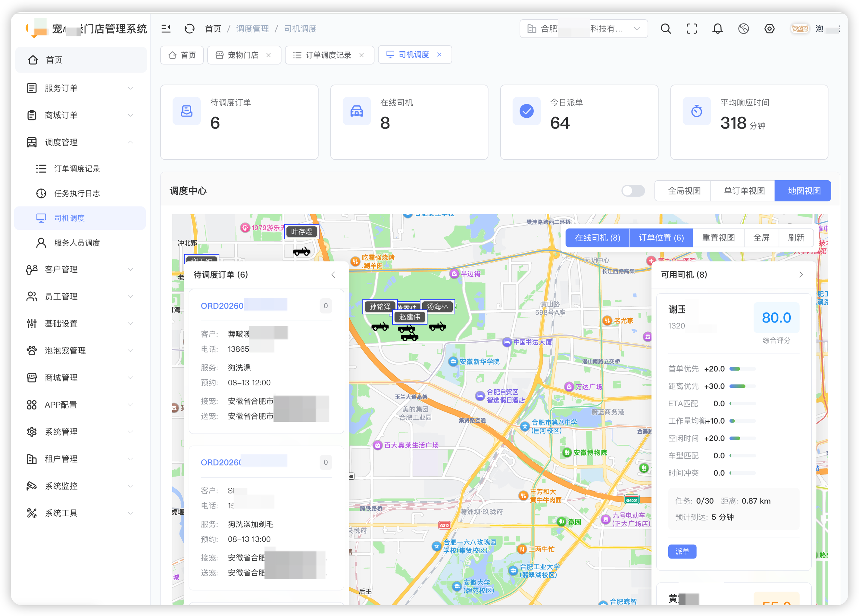Expand 租户管理 sidebar menu

pos(81,459)
